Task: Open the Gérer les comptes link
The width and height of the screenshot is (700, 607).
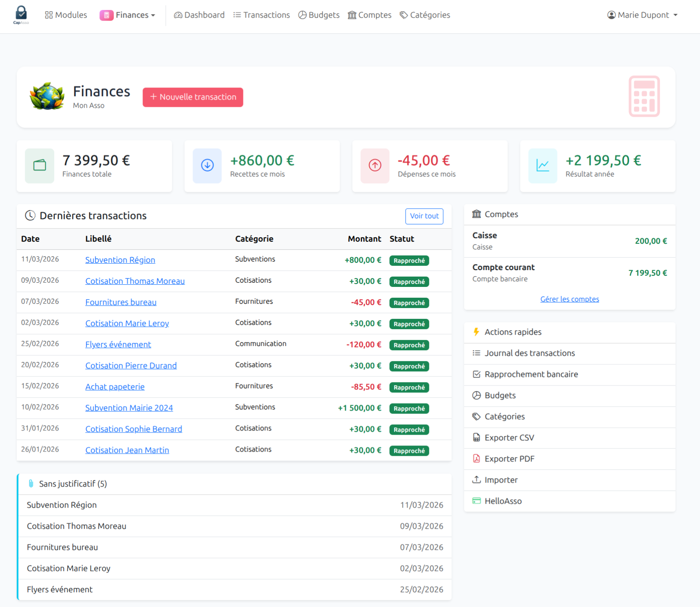Action: pos(569,299)
